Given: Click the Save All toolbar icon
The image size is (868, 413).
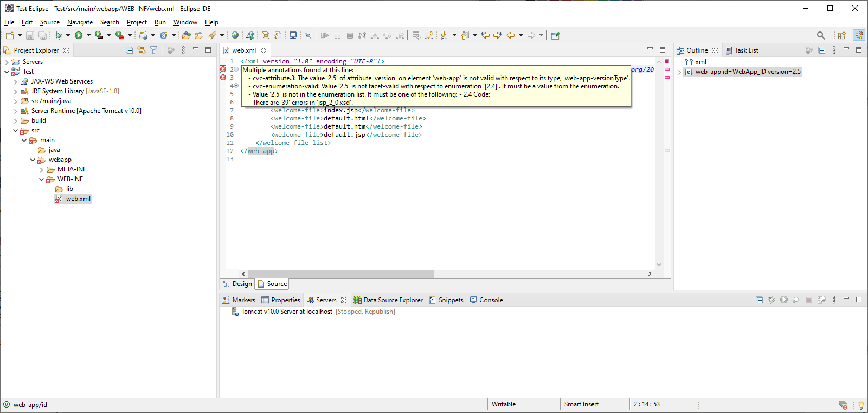Looking at the screenshot, I should [42, 35].
